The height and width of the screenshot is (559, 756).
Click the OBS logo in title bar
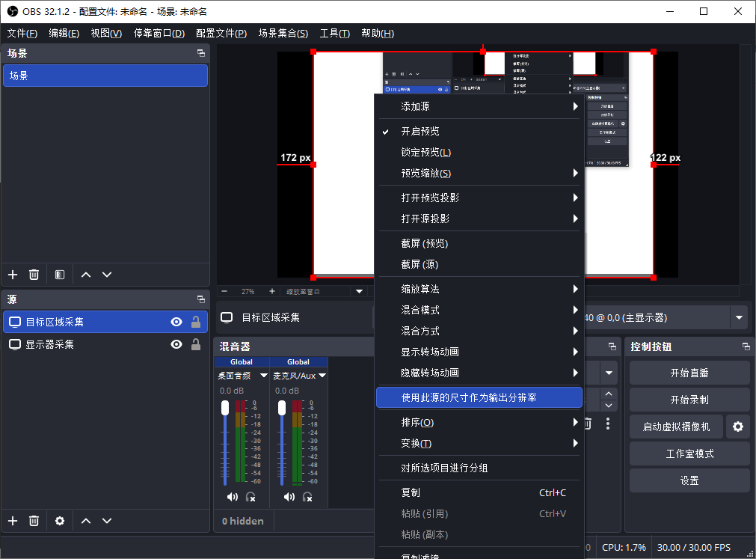(x=13, y=11)
